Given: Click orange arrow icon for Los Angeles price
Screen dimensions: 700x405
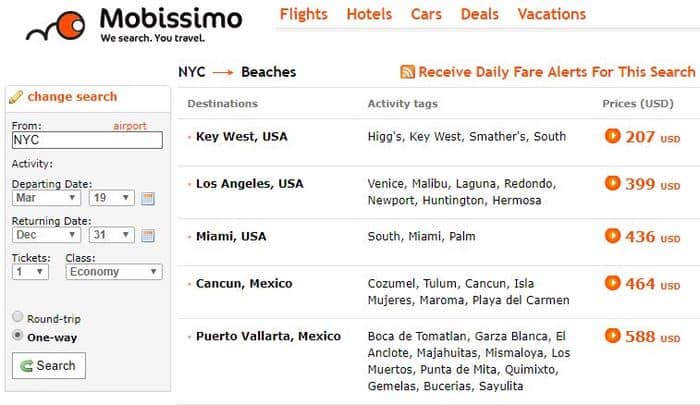Looking at the screenshot, I should [612, 183].
